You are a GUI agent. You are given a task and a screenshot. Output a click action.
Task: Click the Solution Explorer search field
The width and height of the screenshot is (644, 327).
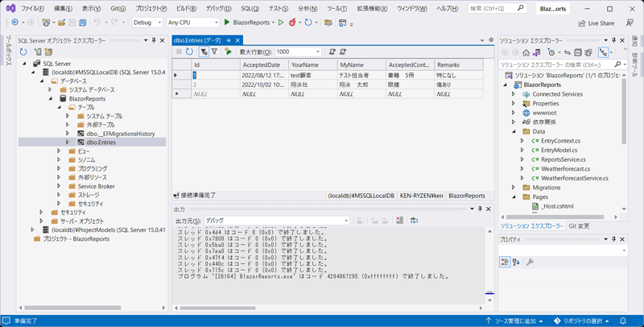pos(563,64)
